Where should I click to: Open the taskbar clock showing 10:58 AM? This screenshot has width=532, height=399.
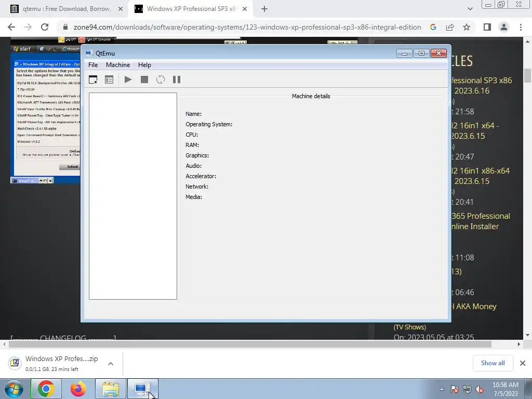[x=505, y=389]
